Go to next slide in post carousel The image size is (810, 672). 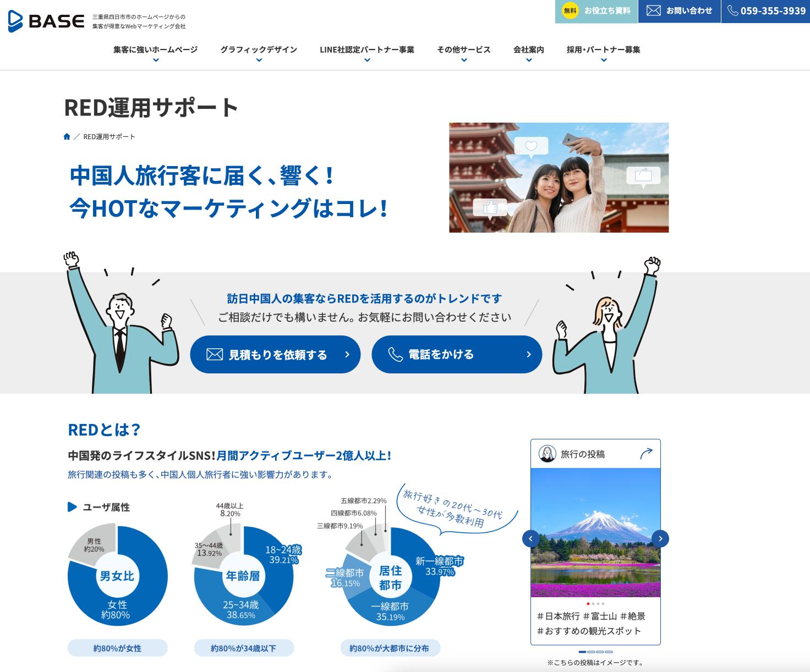(660, 538)
